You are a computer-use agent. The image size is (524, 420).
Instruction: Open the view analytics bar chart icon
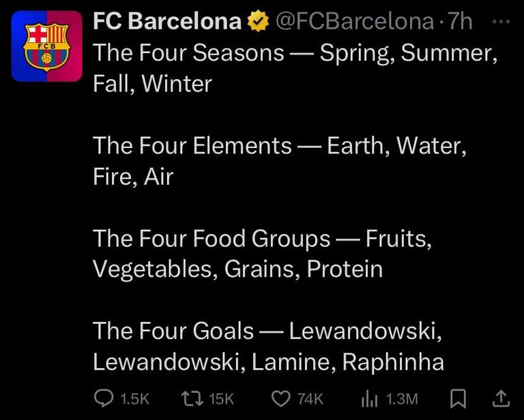coord(369,397)
